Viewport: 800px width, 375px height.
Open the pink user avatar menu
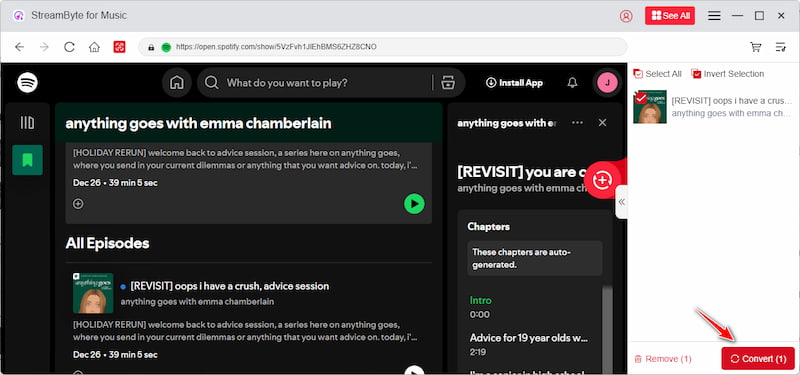pos(607,83)
